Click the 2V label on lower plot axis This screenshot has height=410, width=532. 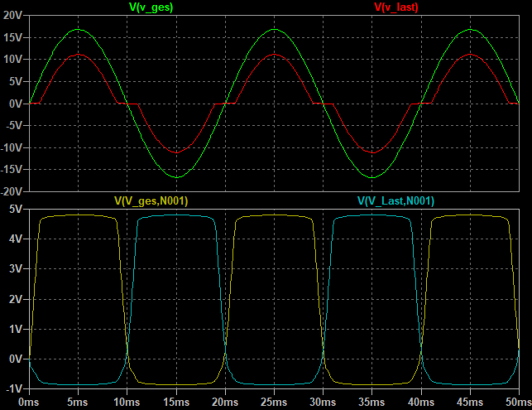coord(16,299)
